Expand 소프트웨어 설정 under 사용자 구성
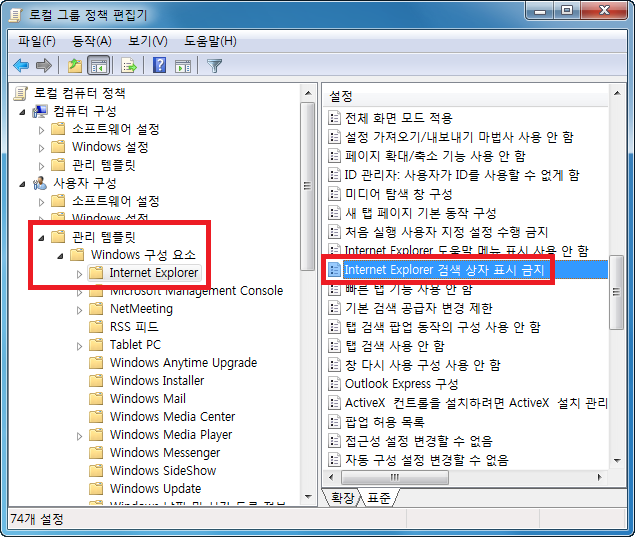 tap(41, 202)
